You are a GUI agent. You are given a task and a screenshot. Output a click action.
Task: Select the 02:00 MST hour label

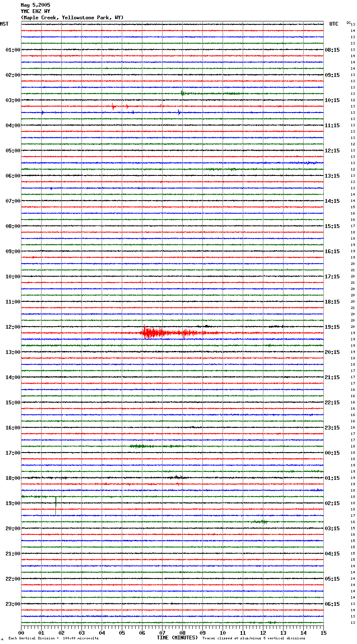(x=13, y=75)
